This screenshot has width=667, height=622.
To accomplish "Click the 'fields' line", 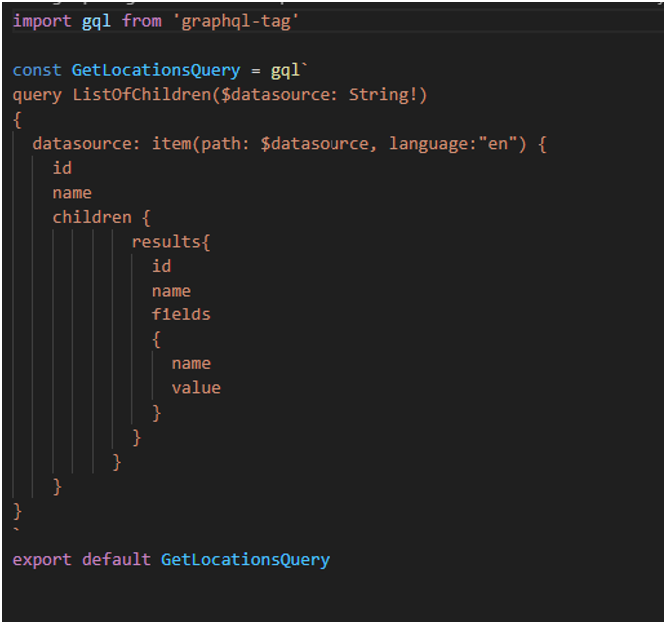I will coord(181,315).
